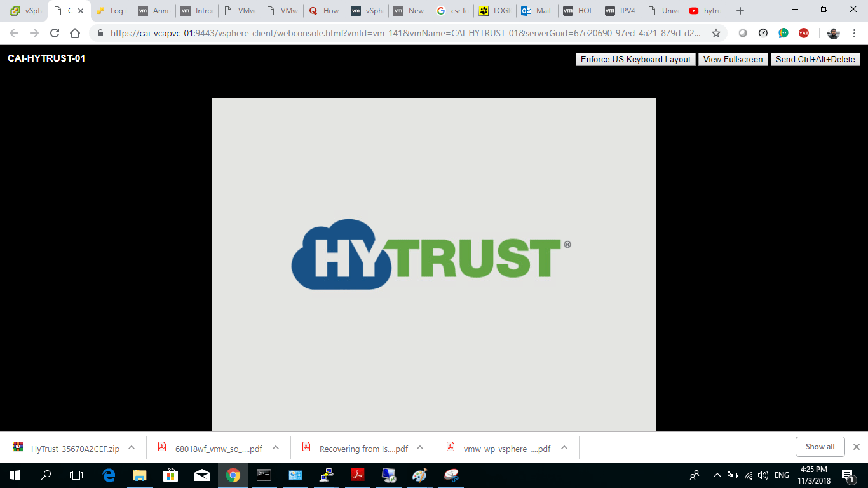Viewport: 868px width, 488px height.
Task: Expand options for HyTrust-35670A2CEF.zip download
Action: point(132,447)
